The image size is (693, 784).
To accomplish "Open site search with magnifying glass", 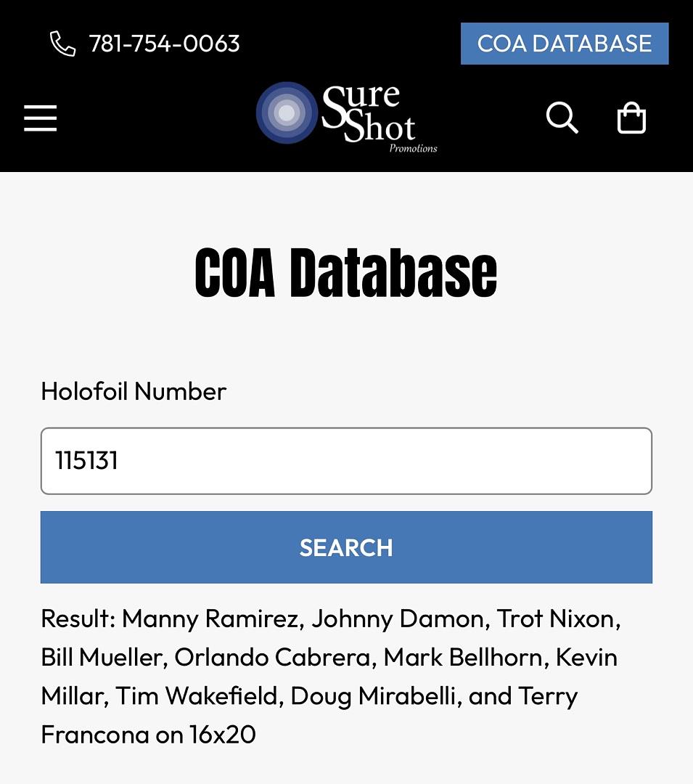I will pyautogui.click(x=562, y=118).
